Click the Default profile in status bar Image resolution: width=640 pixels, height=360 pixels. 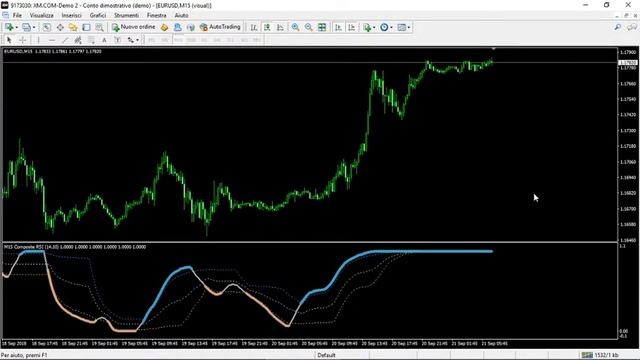326,355
